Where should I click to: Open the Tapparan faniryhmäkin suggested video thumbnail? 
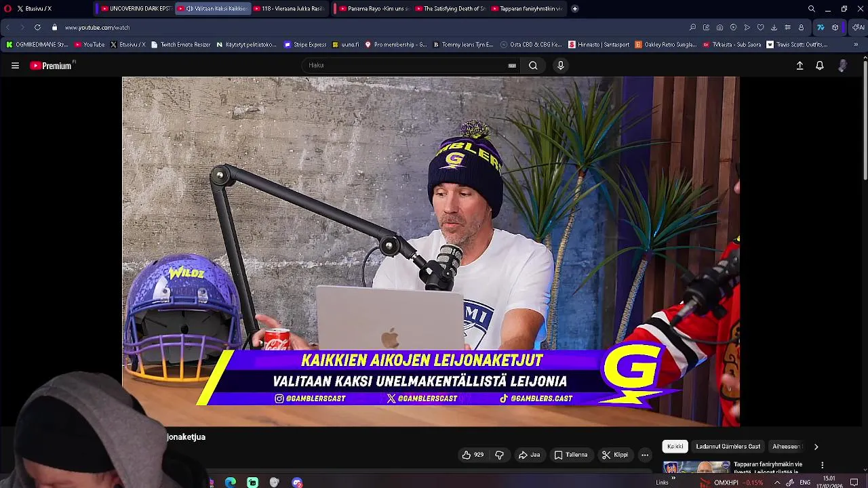[x=696, y=468]
